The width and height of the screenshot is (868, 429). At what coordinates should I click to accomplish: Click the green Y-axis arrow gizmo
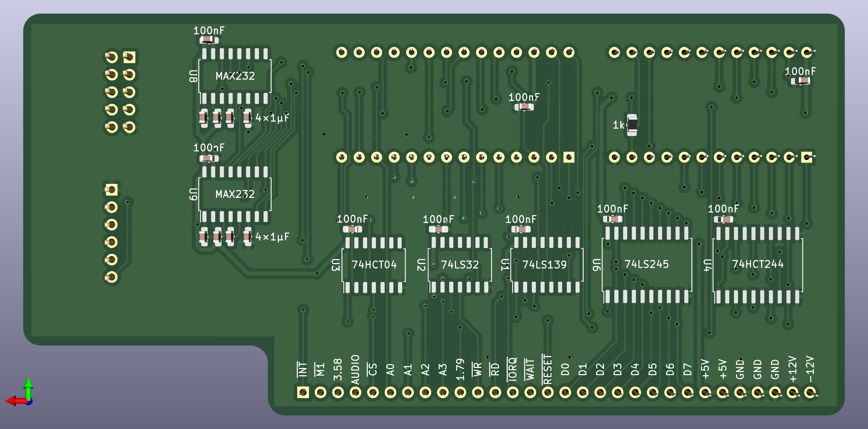28,386
